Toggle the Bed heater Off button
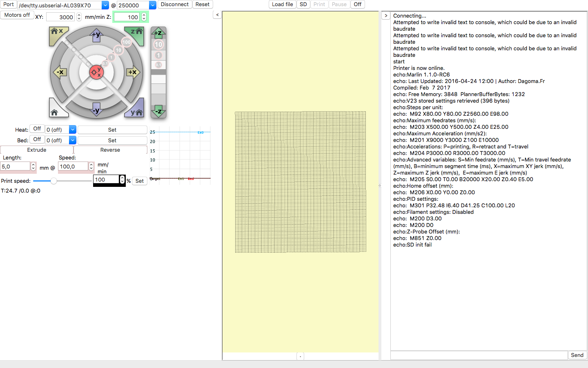The height and width of the screenshot is (368, 588). tap(37, 140)
